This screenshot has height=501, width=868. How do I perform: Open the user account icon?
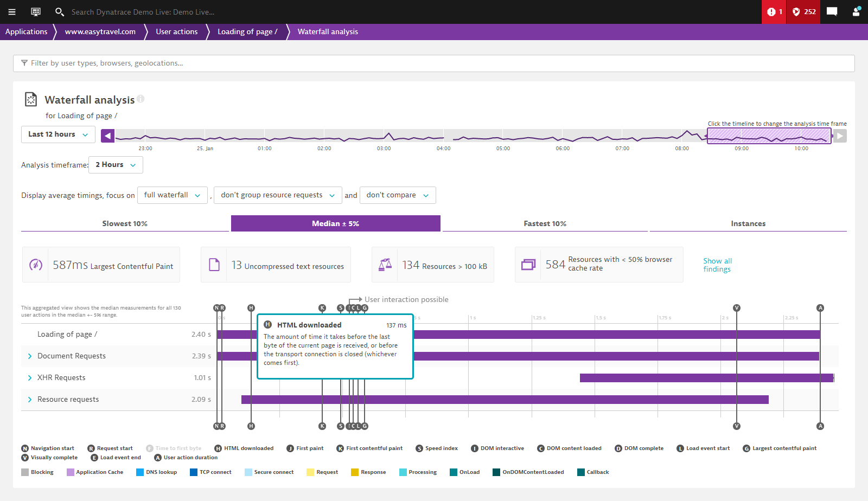tap(856, 12)
